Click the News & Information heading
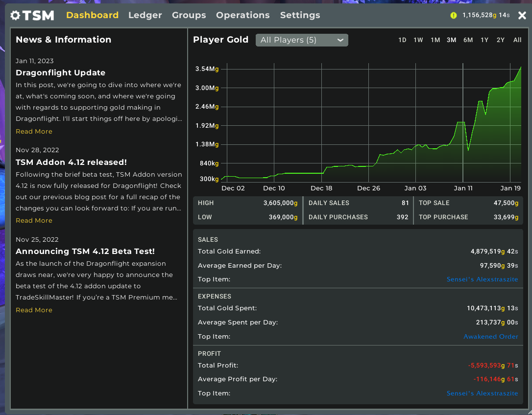Viewport: 532px width, 415px height. (x=64, y=40)
